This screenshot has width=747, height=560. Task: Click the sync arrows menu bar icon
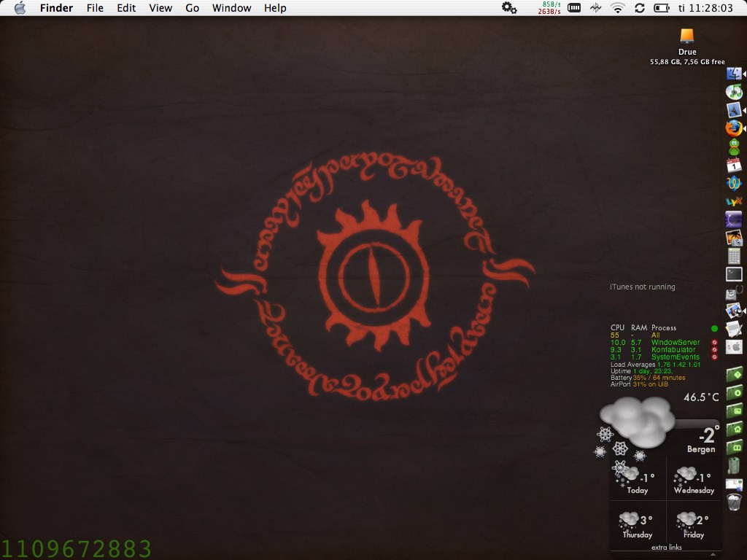pyautogui.click(x=639, y=7)
